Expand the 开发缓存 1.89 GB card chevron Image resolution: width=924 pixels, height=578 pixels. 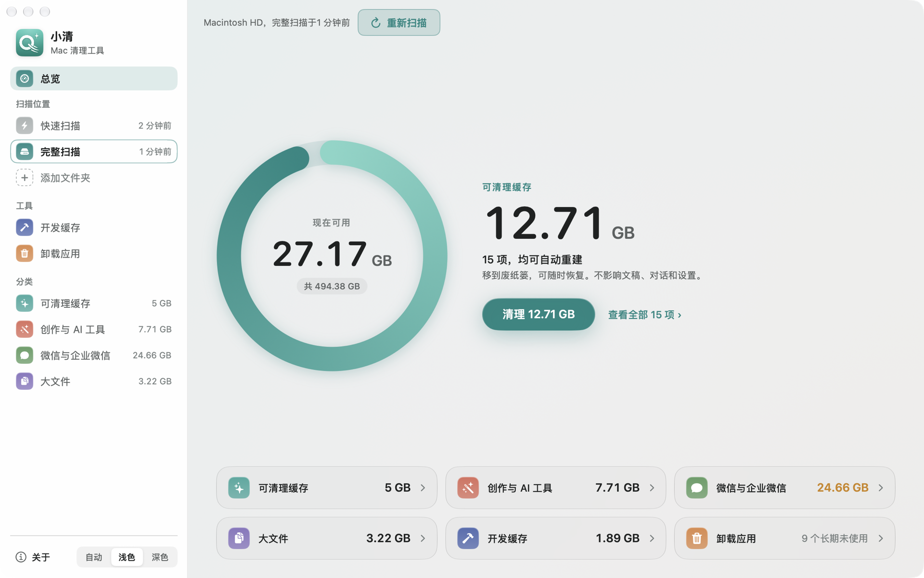pos(652,539)
